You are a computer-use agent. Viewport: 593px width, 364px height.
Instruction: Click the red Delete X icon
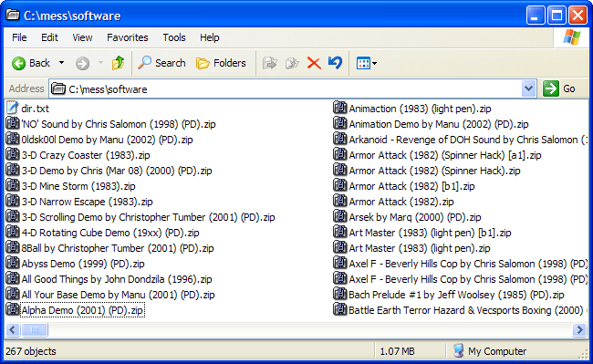pos(314,63)
